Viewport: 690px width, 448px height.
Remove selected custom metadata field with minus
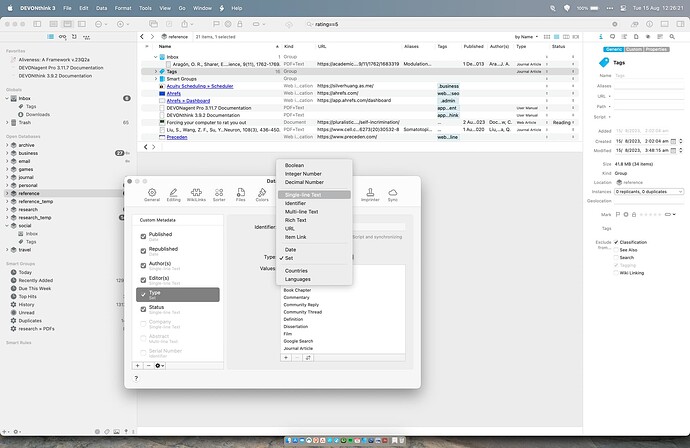pyautogui.click(x=148, y=366)
